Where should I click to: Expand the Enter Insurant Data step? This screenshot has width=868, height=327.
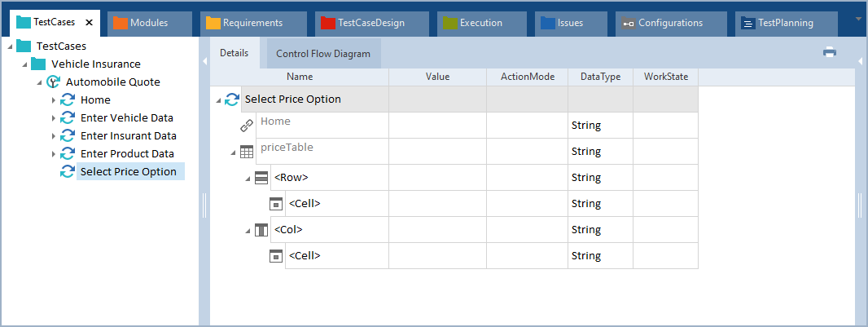(54, 136)
